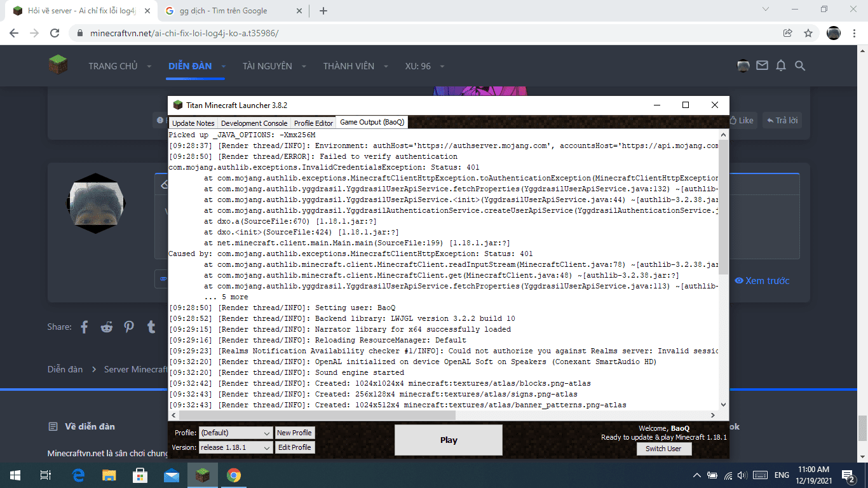Image resolution: width=868 pixels, height=488 pixels.
Task: Open forum notifications bell
Action: click(781, 65)
